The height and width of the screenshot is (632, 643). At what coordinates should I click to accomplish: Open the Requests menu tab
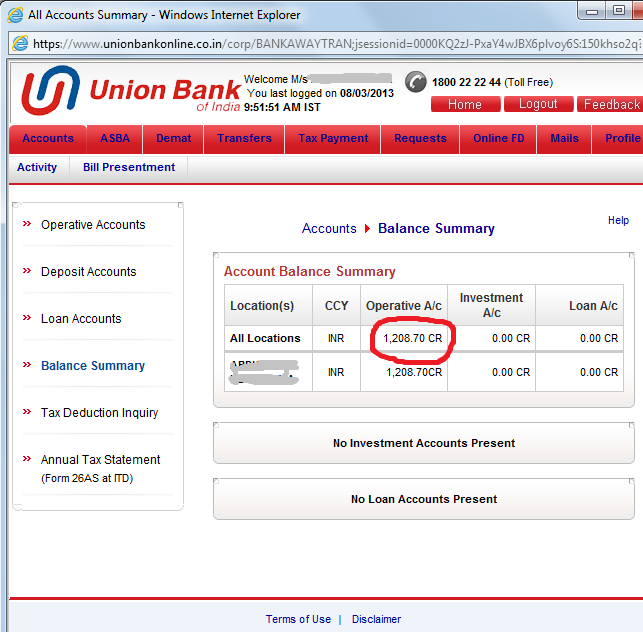coord(420,139)
